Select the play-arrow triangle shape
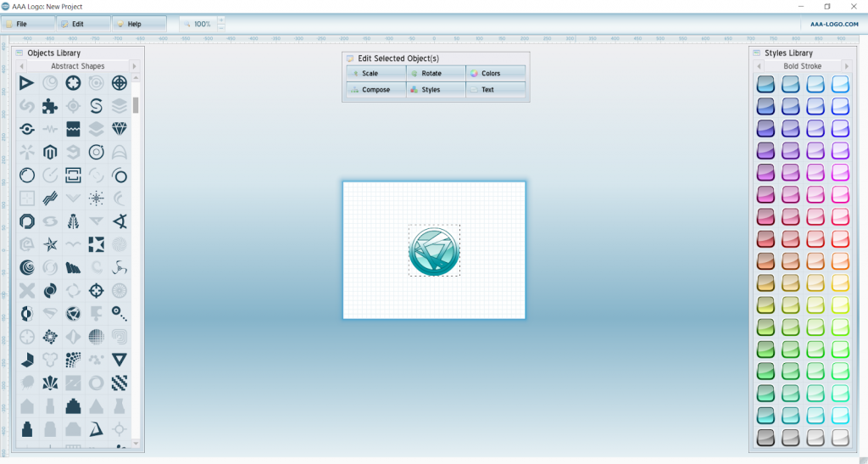This screenshot has height=464, width=868. 27,83
